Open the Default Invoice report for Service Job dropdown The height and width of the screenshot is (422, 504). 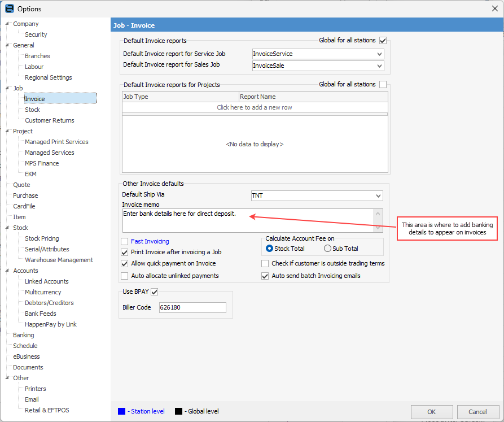pos(378,54)
